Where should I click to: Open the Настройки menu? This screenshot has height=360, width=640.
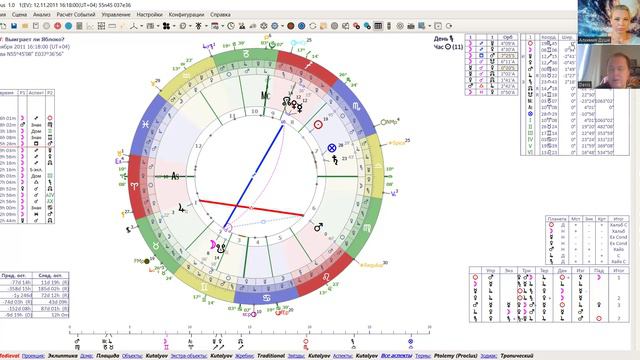click(149, 14)
